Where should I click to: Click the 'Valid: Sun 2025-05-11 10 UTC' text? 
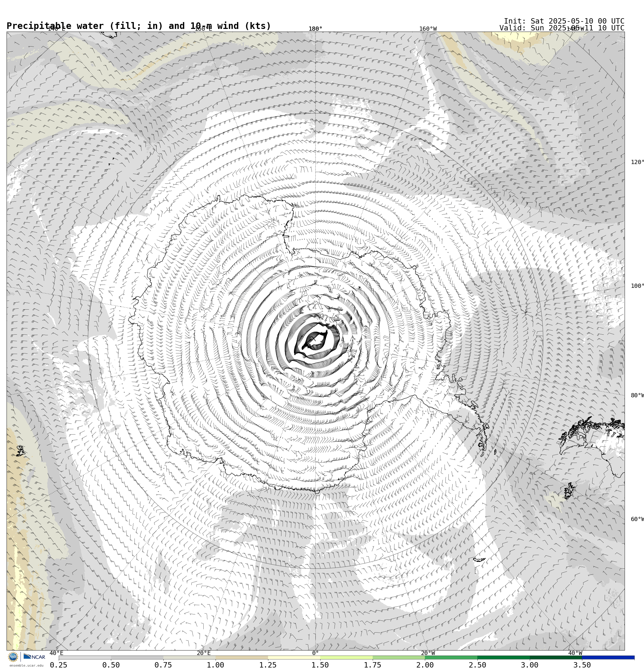562,28
